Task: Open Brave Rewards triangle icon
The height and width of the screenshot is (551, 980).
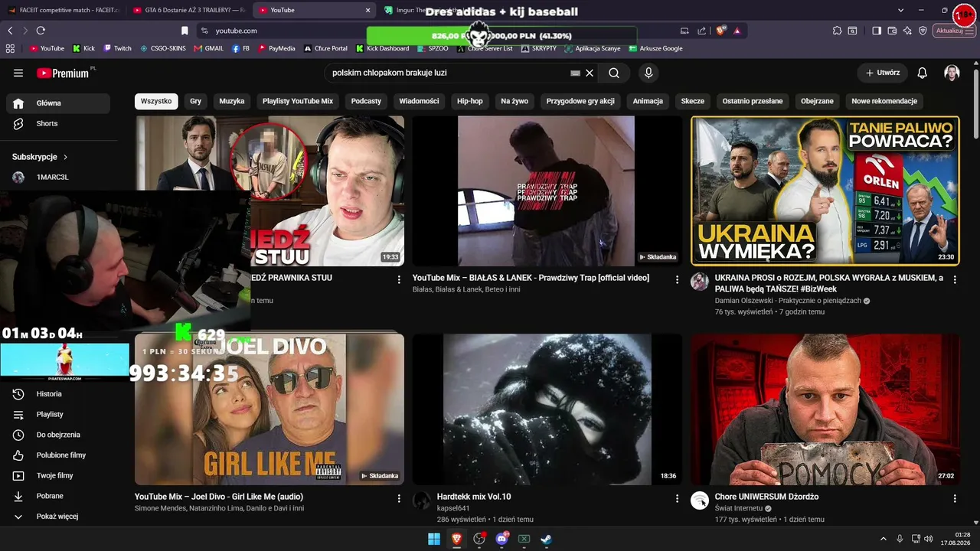Action: 737,31
